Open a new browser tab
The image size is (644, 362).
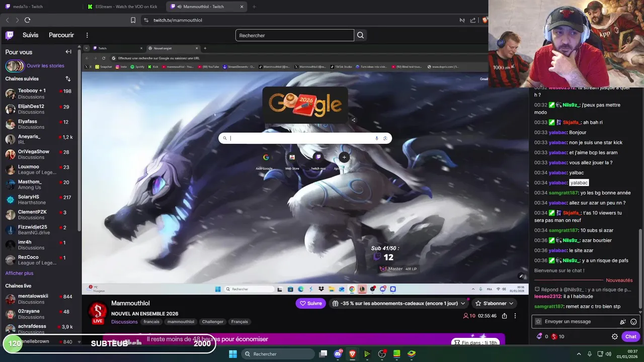pos(254,7)
